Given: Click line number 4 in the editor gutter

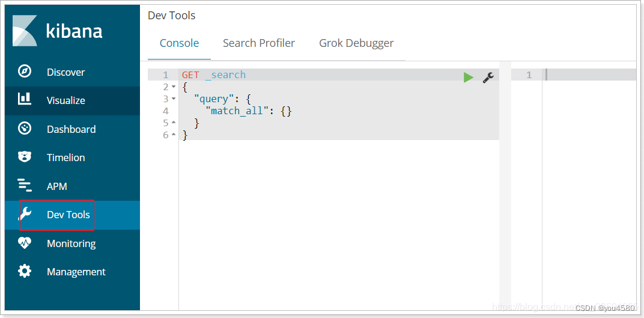Looking at the screenshot, I should coord(166,111).
